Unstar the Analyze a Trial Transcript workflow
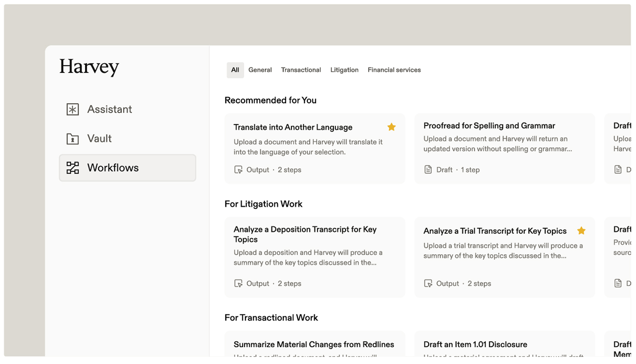Screen dimensions: 636x364 pos(581,231)
